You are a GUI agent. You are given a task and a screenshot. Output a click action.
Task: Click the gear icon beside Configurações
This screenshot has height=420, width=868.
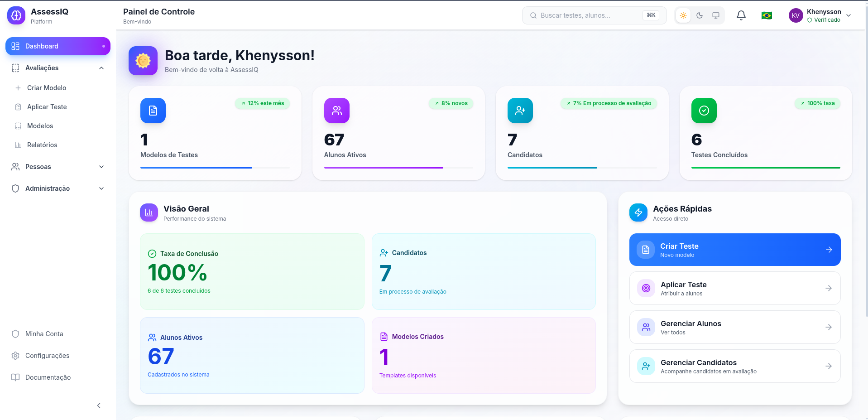point(15,356)
